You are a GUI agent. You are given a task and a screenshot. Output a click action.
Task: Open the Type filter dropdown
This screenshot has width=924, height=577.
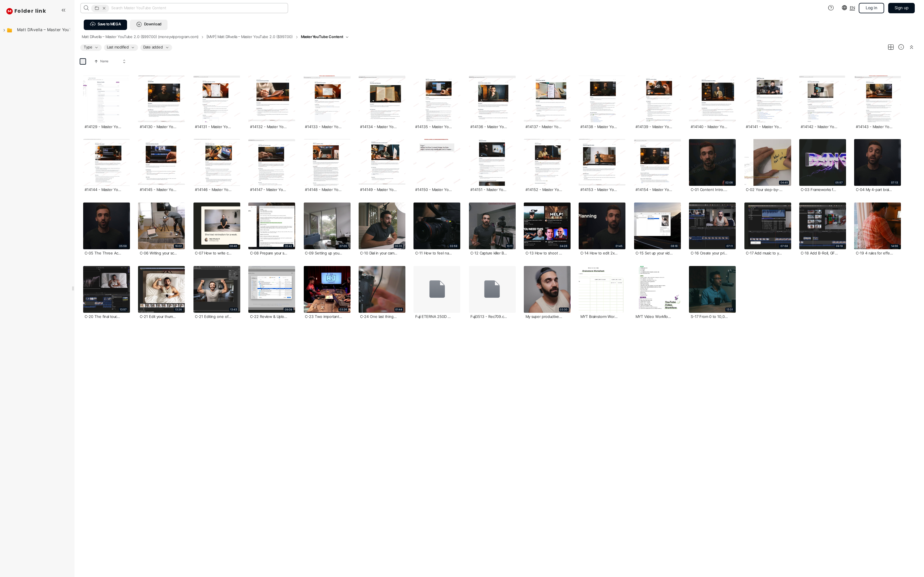(x=91, y=47)
